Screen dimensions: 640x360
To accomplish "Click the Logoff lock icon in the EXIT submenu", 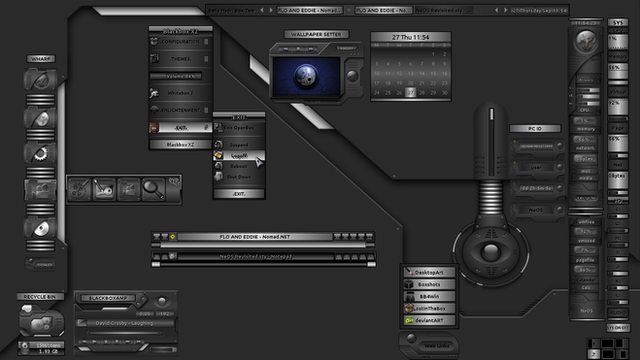I will click(x=218, y=156).
